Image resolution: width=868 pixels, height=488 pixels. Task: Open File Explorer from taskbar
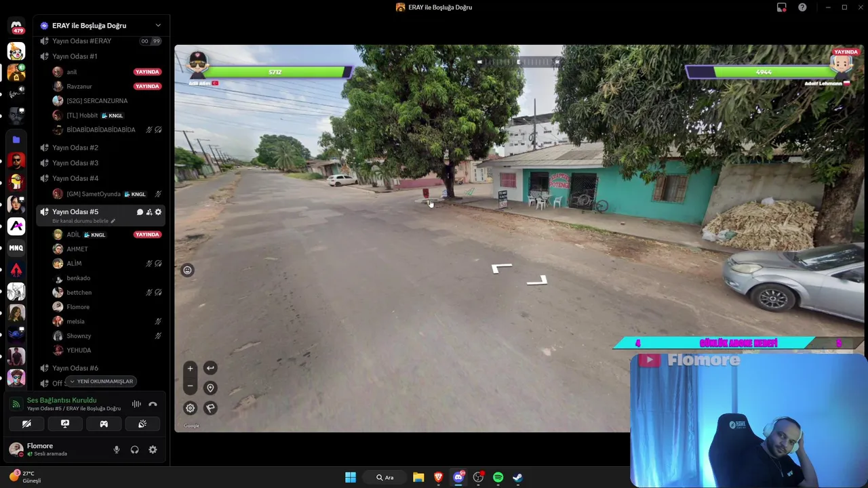coord(418,477)
